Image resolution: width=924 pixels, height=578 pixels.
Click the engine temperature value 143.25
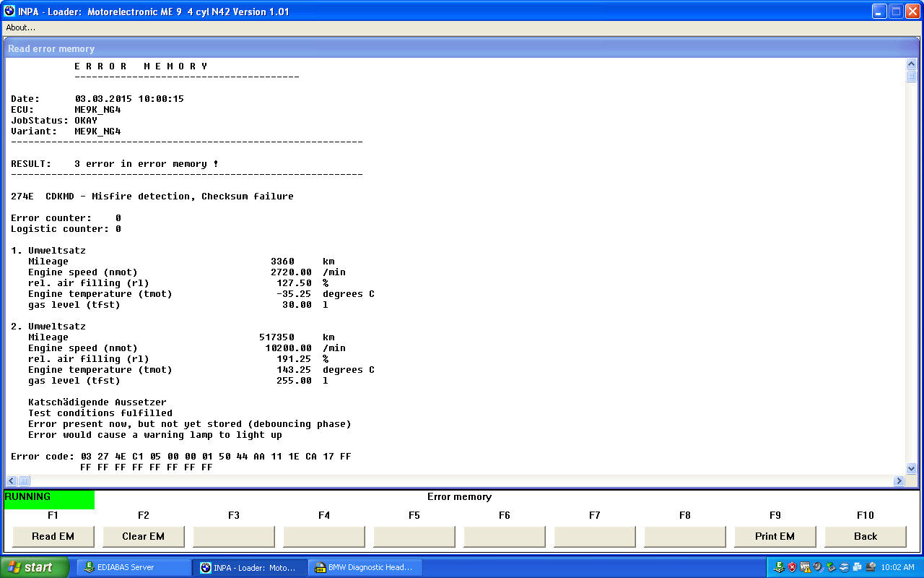point(294,369)
